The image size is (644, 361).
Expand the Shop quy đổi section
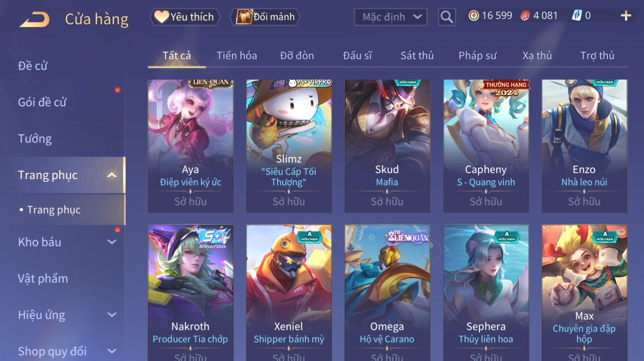(x=112, y=351)
